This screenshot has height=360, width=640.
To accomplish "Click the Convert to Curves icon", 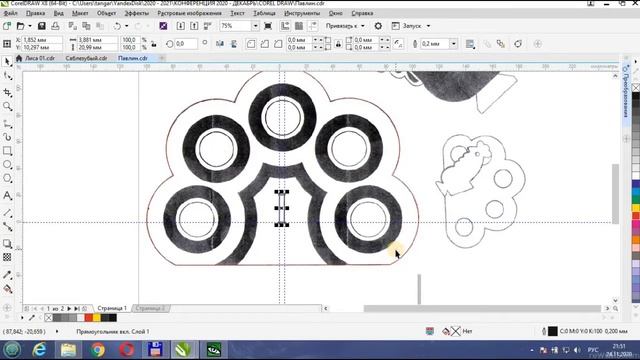I will point(518,44).
